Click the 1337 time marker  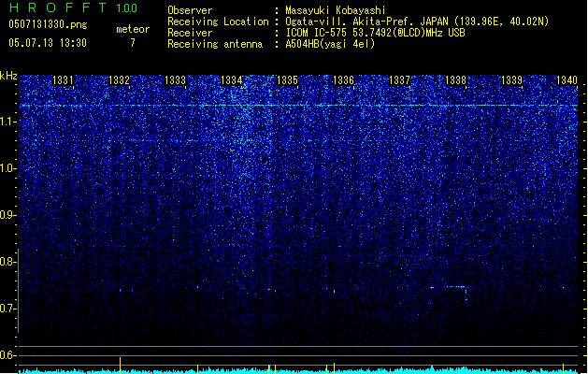click(x=400, y=80)
